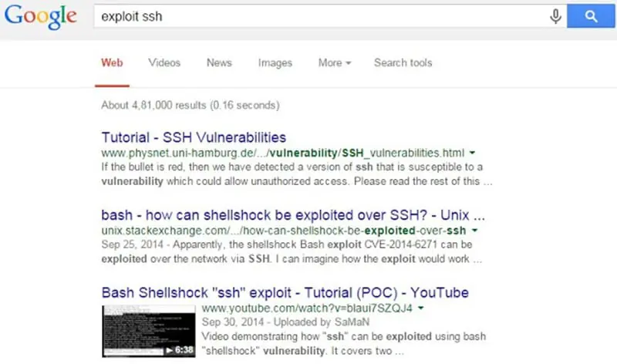
Task: Expand arrow beside unix.stackexchange.com URL
Action: click(474, 231)
